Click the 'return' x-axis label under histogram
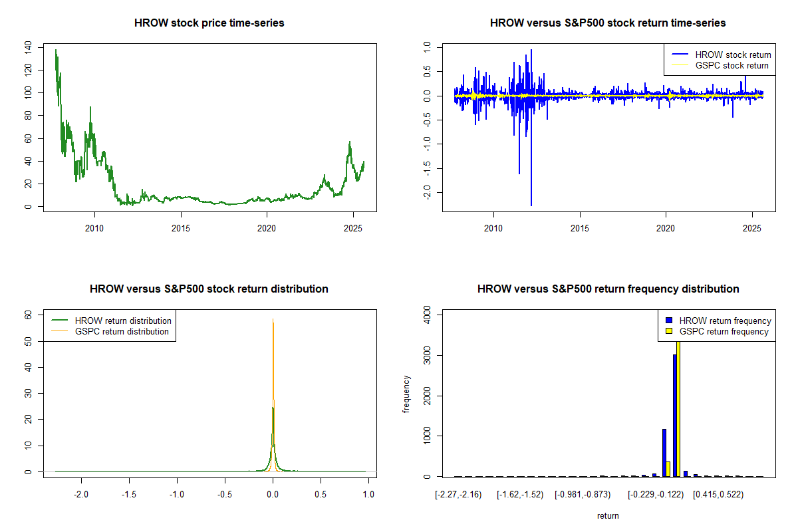 [608, 515]
